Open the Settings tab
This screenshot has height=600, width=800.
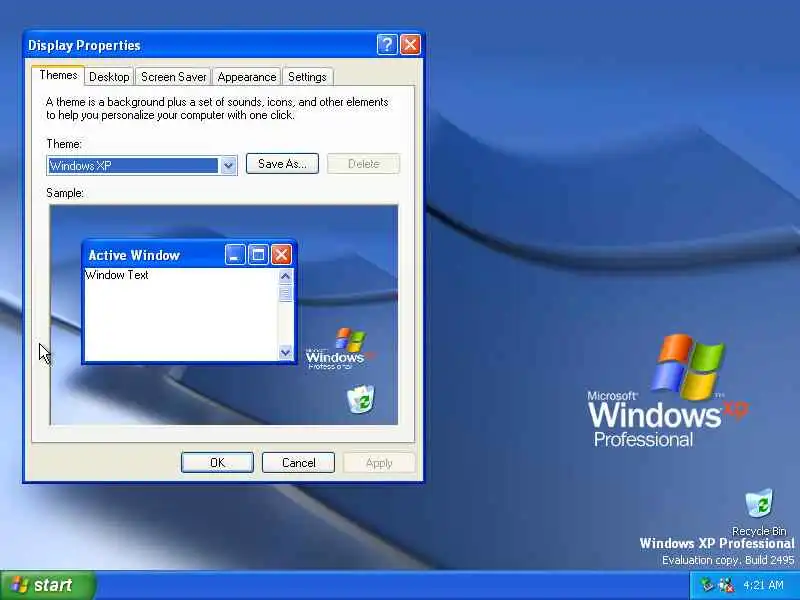pos(307,77)
